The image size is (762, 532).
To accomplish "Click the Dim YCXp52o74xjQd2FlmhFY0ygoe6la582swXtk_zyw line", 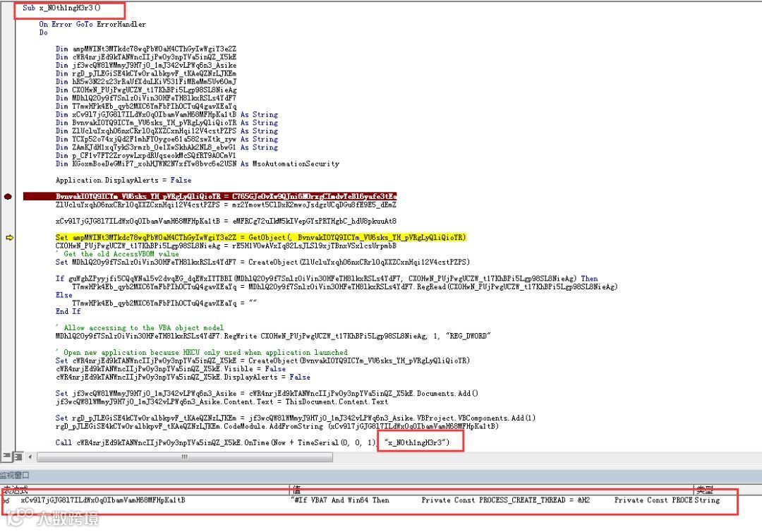I will click(x=167, y=140).
